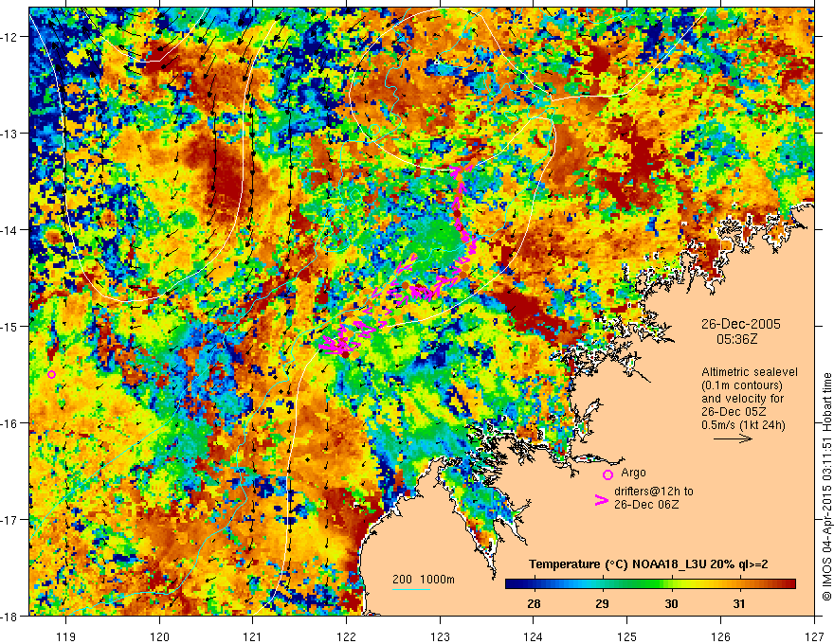
Task: Click the 0.5m/s velocity scale arrow
Action: tap(733, 438)
